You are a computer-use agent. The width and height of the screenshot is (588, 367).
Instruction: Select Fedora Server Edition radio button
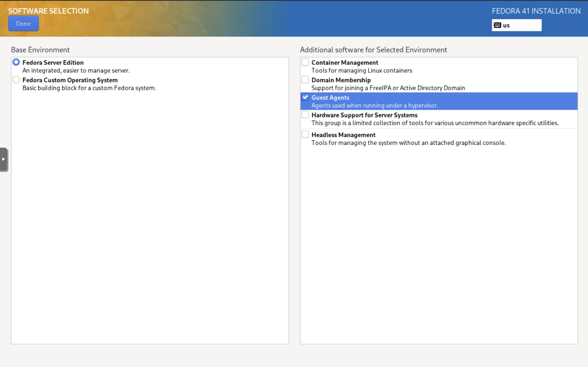[16, 62]
